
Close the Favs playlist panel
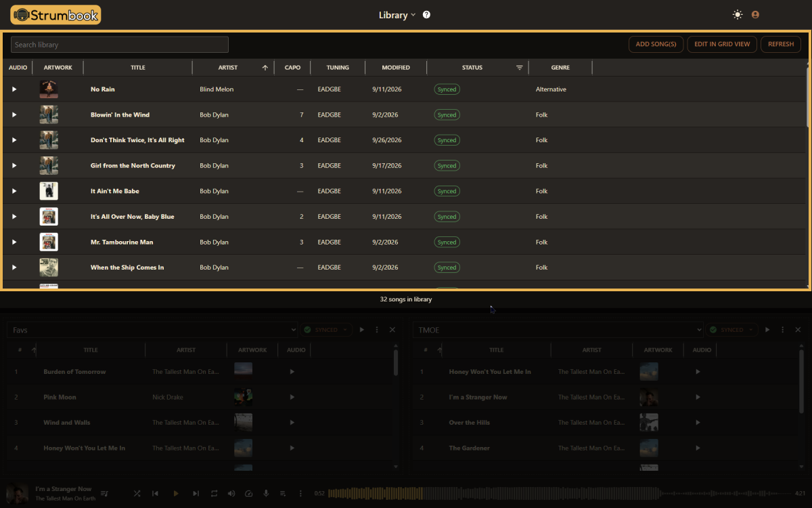tap(392, 330)
